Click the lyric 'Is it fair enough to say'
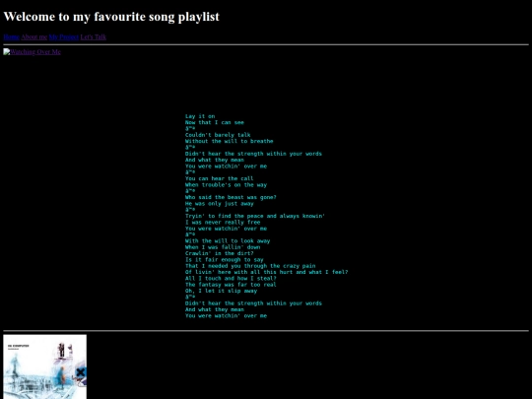The image size is (532, 399). (x=225, y=259)
